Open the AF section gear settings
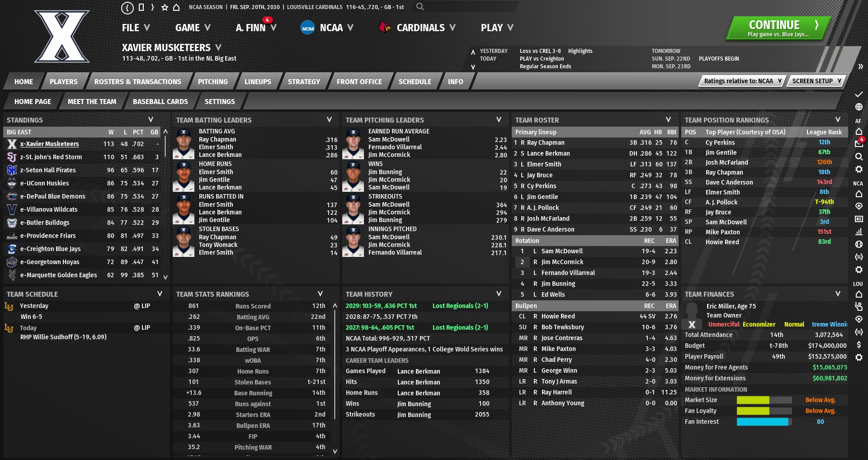This screenshot has height=460, width=868. (859, 169)
